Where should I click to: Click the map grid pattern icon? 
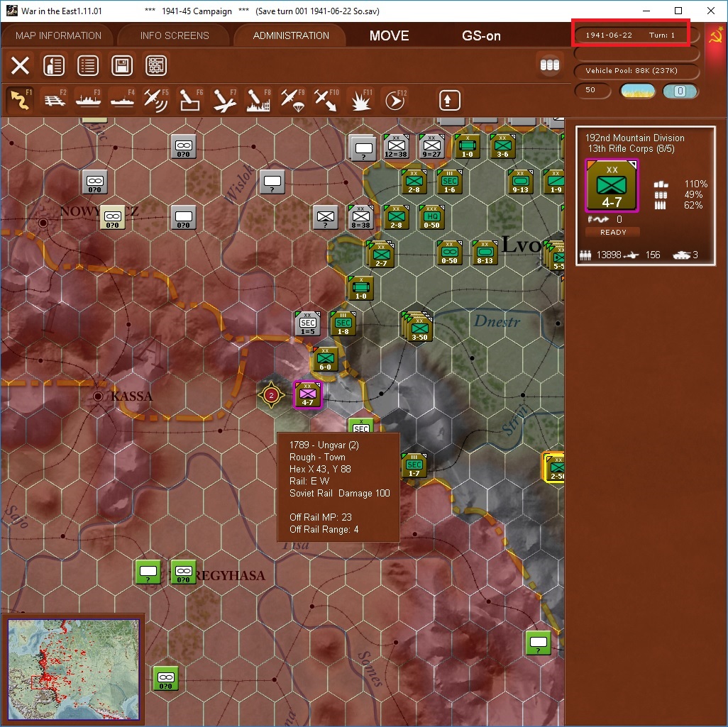(156, 65)
